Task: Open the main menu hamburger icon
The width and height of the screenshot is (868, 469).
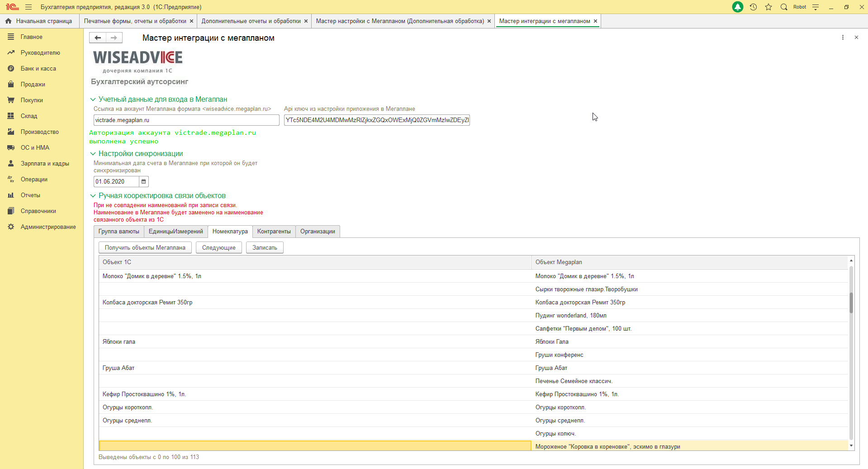Action: pyautogui.click(x=28, y=7)
